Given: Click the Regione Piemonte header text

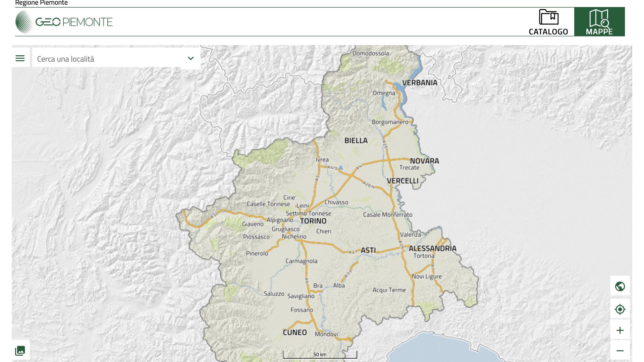Looking at the screenshot, I should (42, 3).
